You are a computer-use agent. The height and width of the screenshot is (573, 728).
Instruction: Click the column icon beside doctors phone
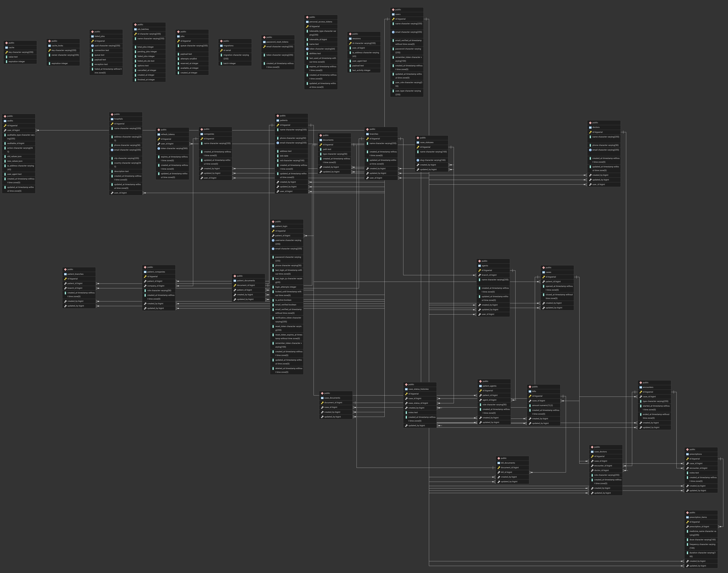590,145
